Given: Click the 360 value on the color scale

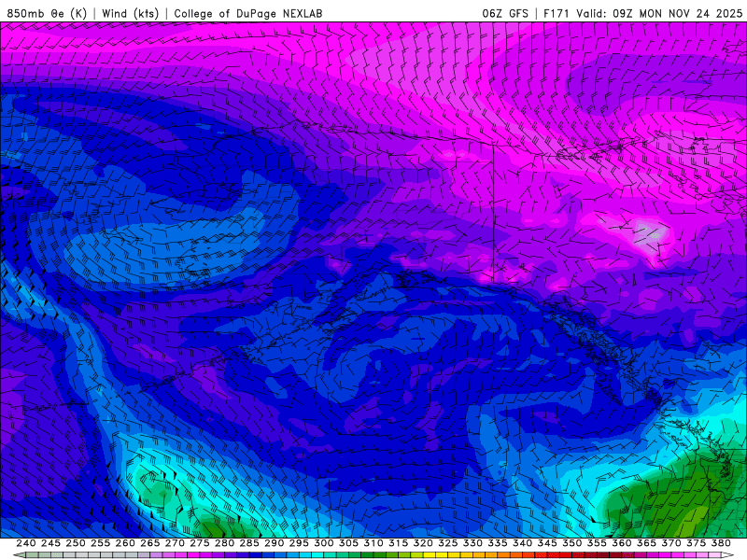Looking at the screenshot, I should [x=621, y=543].
